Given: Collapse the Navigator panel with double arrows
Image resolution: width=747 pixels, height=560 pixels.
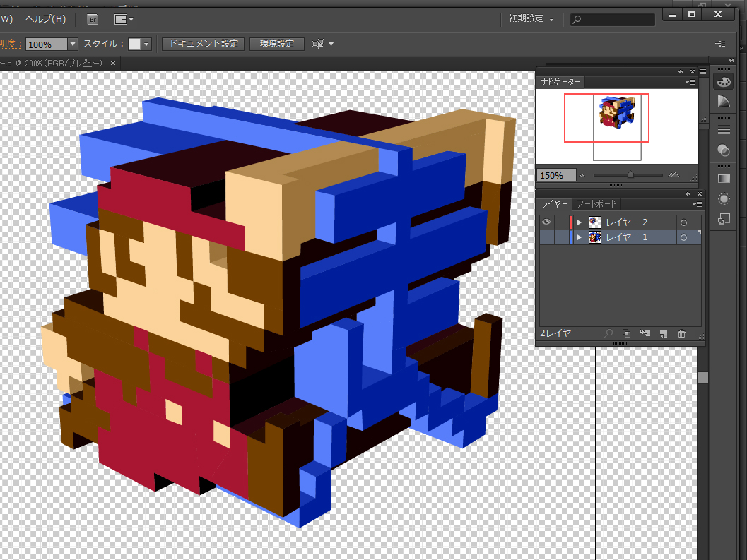Looking at the screenshot, I should point(681,72).
